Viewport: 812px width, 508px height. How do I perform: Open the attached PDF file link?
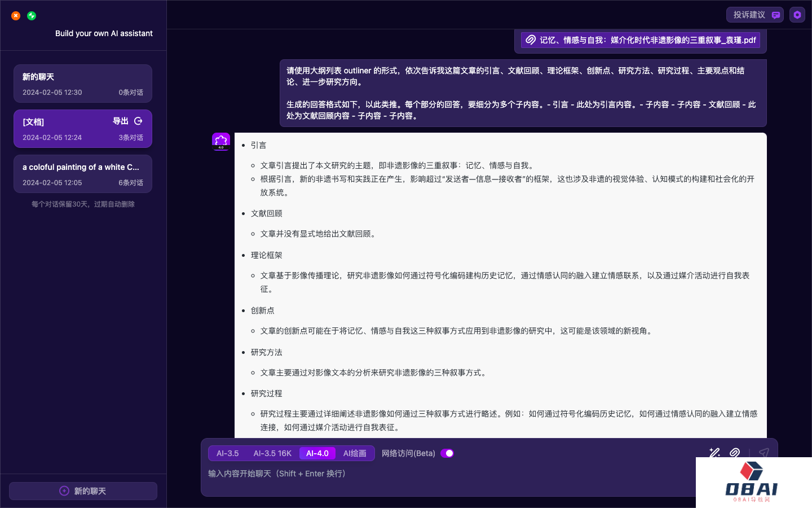coord(647,40)
